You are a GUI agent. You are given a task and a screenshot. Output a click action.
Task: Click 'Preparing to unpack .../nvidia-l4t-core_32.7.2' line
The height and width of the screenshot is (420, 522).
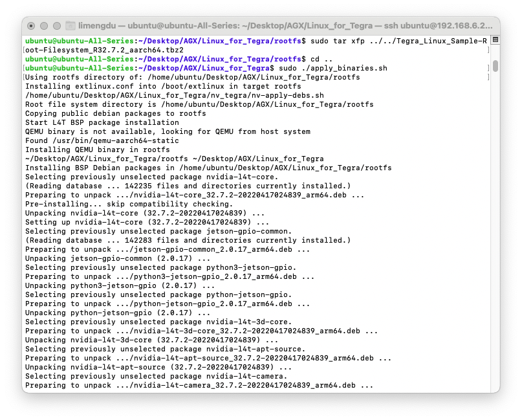[x=195, y=195]
